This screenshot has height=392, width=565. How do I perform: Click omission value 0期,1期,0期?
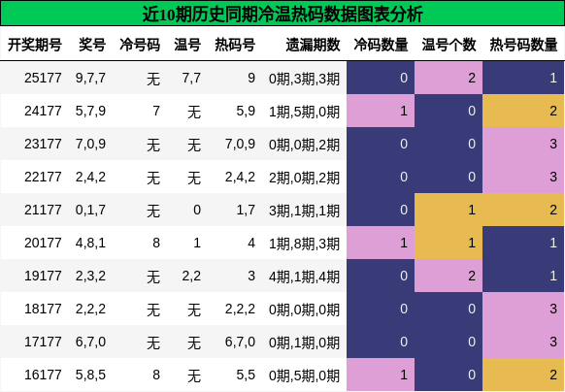(x=304, y=343)
